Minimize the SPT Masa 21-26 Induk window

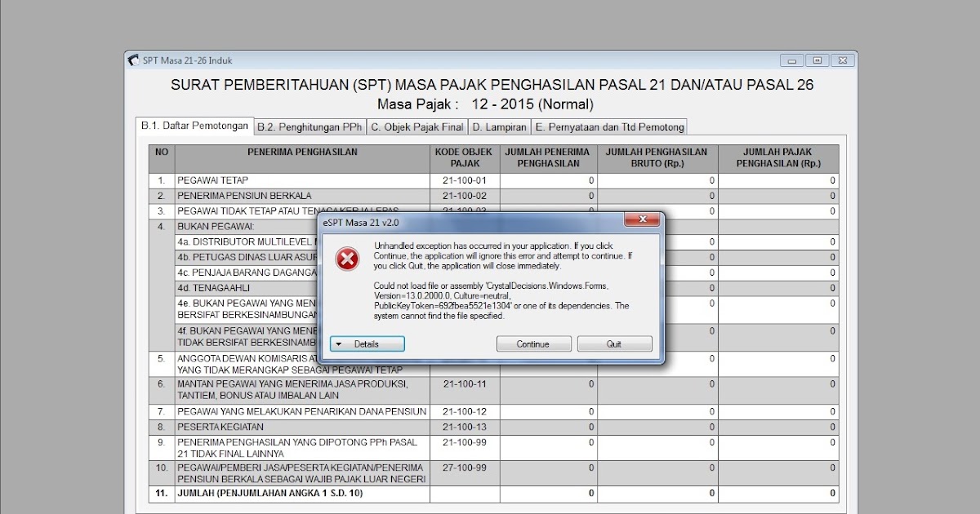(791, 60)
